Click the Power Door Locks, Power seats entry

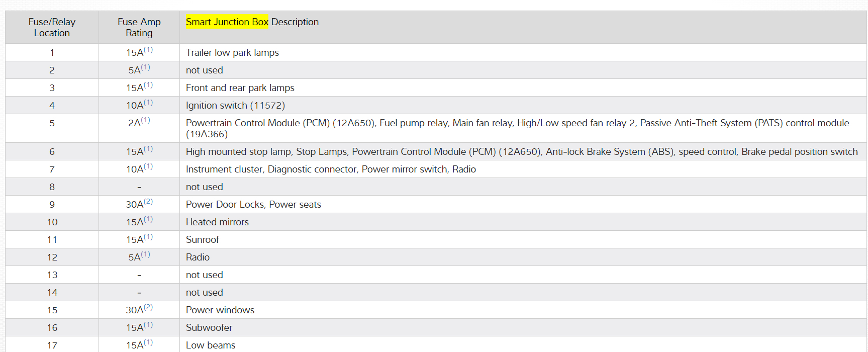253,205
